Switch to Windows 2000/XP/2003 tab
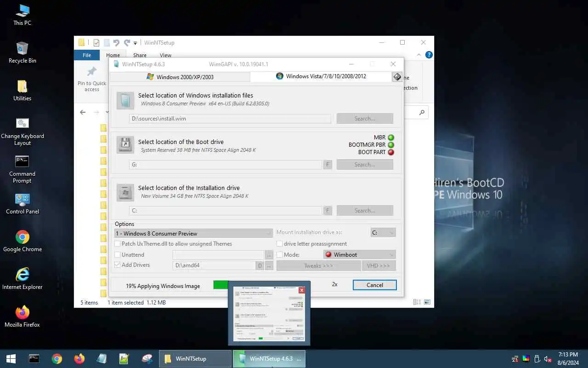Image resolution: width=588 pixels, height=368 pixels. point(180,77)
